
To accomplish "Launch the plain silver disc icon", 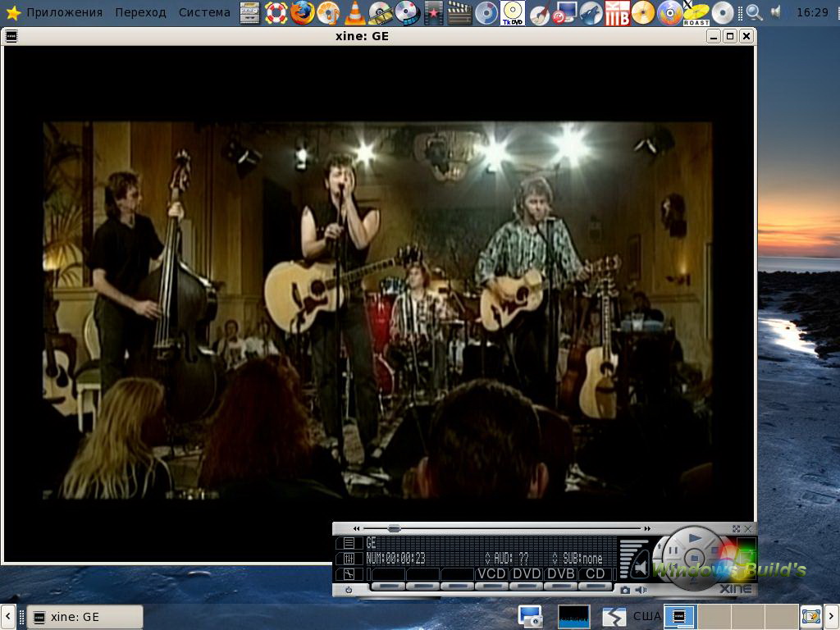I will click(722, 13).
